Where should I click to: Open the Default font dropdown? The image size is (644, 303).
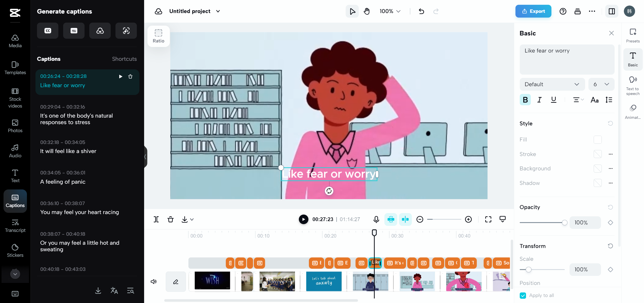click(552, 84)
